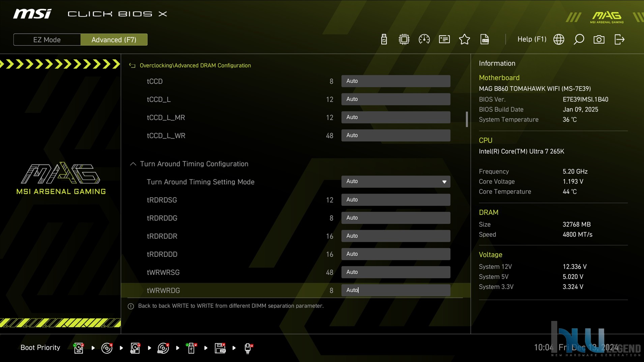644x362 pixels.
Task: Open the CPU chip information icon
Action: (x=404, y=39)
